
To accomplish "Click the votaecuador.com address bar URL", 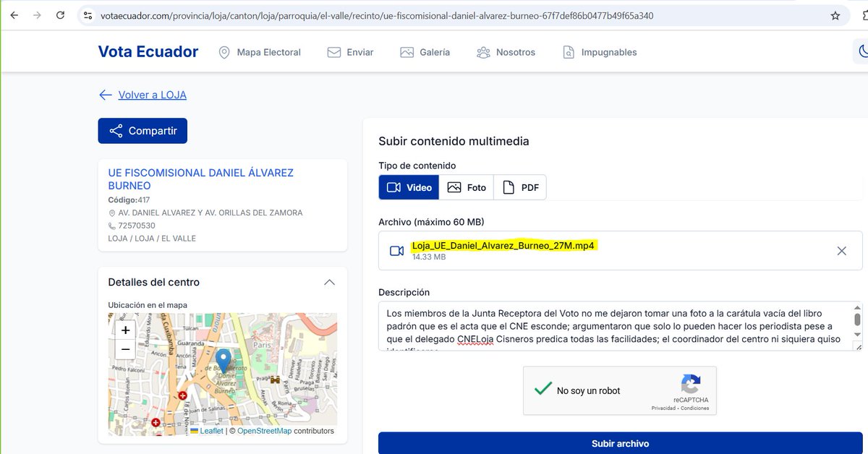I will tap(377, 15).
